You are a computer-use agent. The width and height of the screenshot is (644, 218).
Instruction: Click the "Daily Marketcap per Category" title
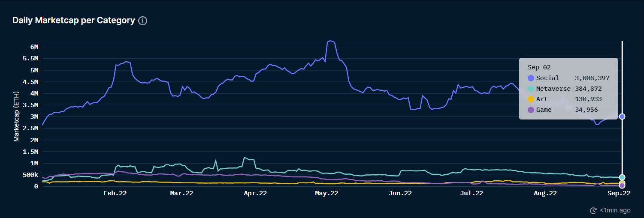coord(73,21)
